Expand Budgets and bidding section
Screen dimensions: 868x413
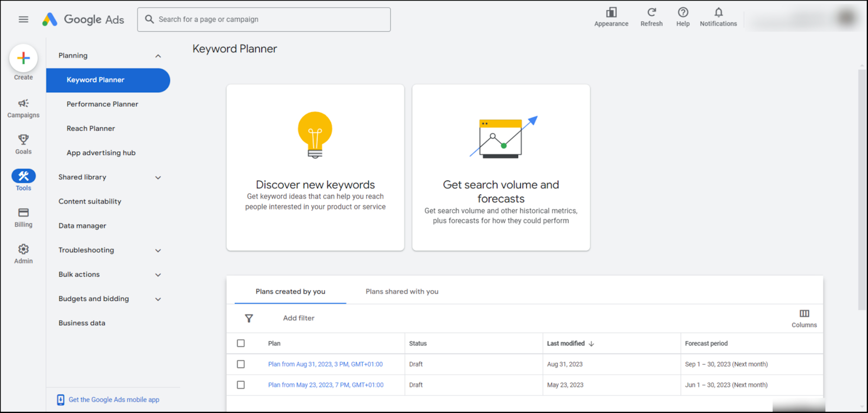tap(158, 299)
